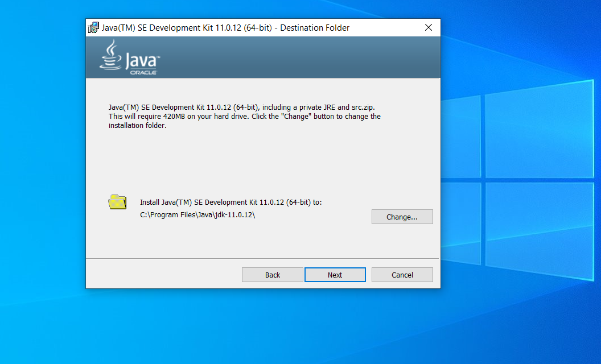Click the 'Install Java(TM) SE Development Kit' label
The width and height of the screenshot is (601, 364).
[230, 202]
